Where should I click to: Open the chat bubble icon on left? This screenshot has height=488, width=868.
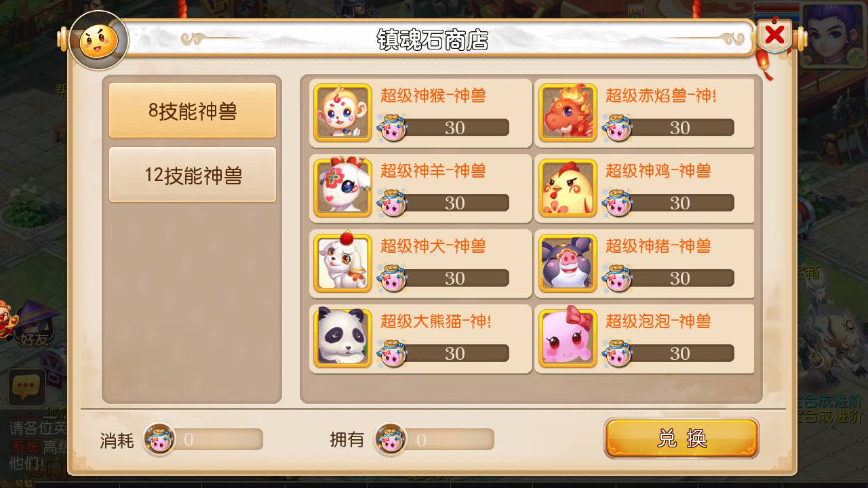pyautogui.click(x=26, y=388)
